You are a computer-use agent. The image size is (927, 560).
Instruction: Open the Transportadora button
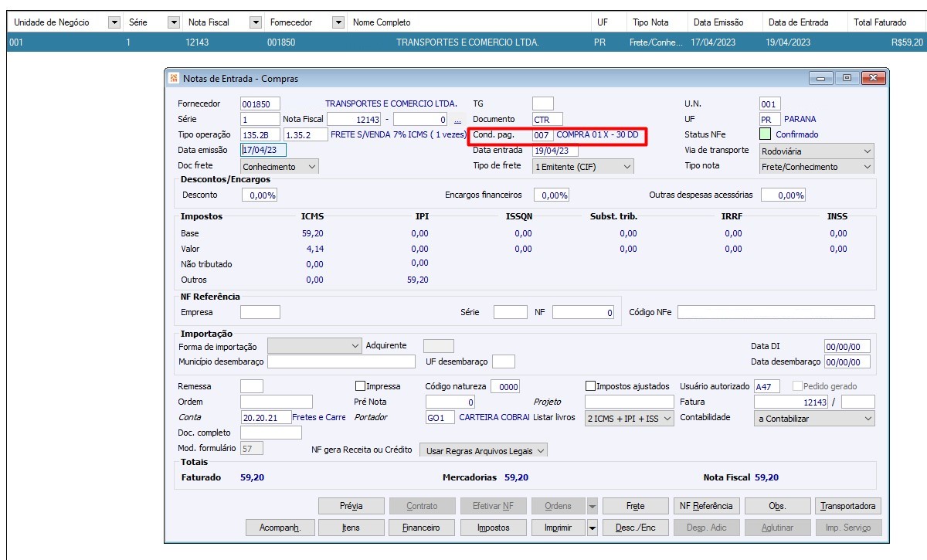(x=847, y=506)
